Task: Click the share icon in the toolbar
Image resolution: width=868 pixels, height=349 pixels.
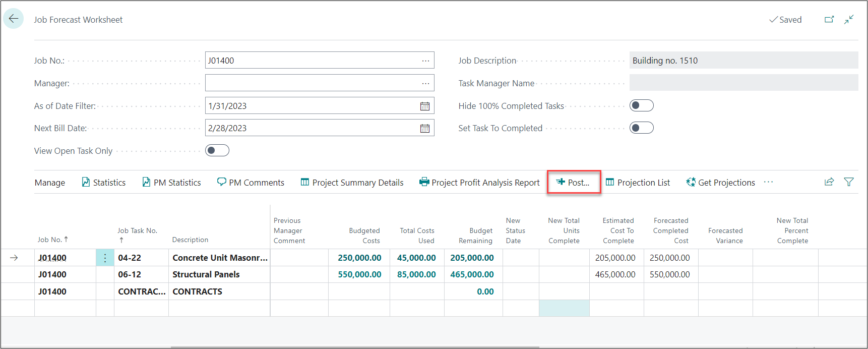Action: pyautogui.click(x=829, y=182)
